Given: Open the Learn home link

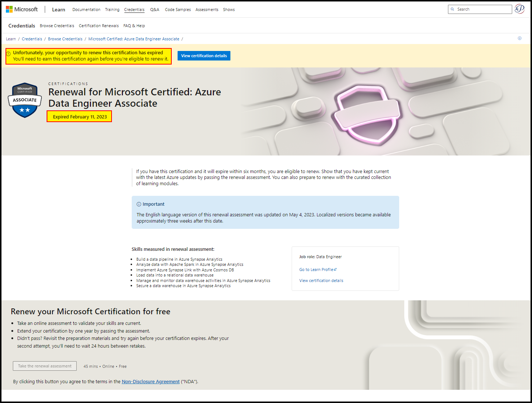Looking at the screenshot, I should (58, 10).
